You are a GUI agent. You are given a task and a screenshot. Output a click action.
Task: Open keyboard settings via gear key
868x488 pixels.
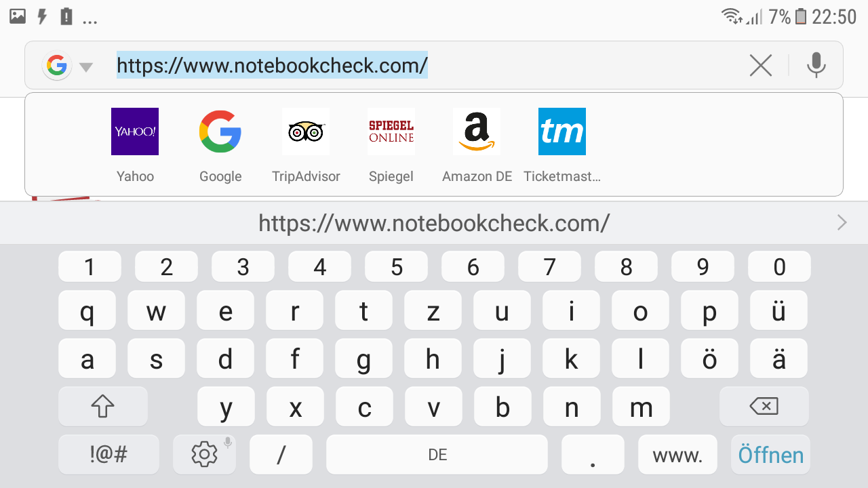[203, 454]
